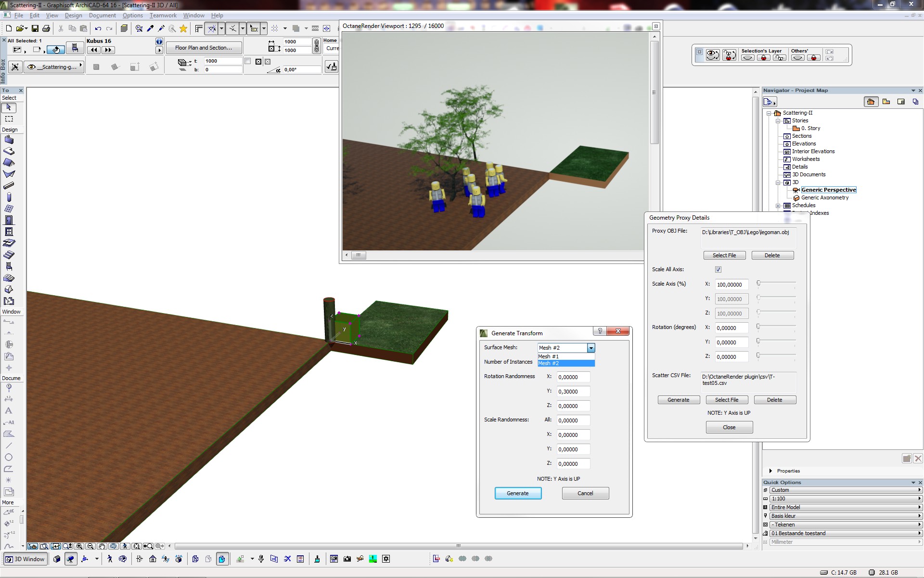Screen dimensions: 924x578
Task: Select the Marquee tool
Action: pyautogui.click(x=9, y=119)
